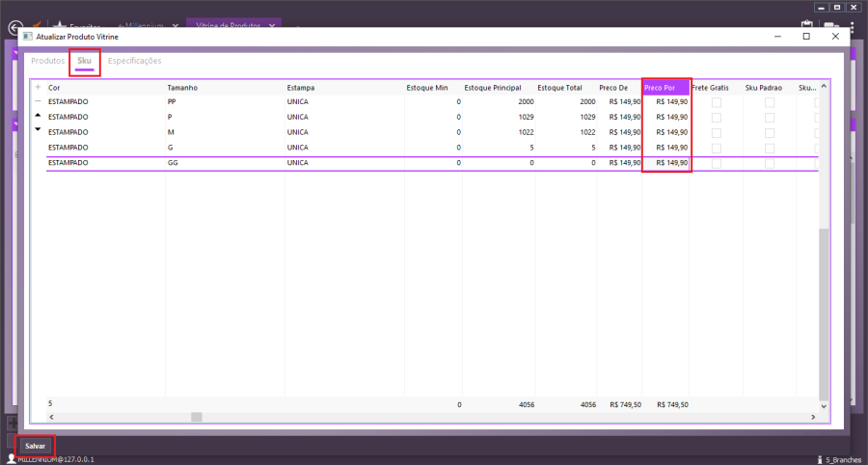
Task: Select Tamanho cell GG
Action: click(x=225, y=163)
